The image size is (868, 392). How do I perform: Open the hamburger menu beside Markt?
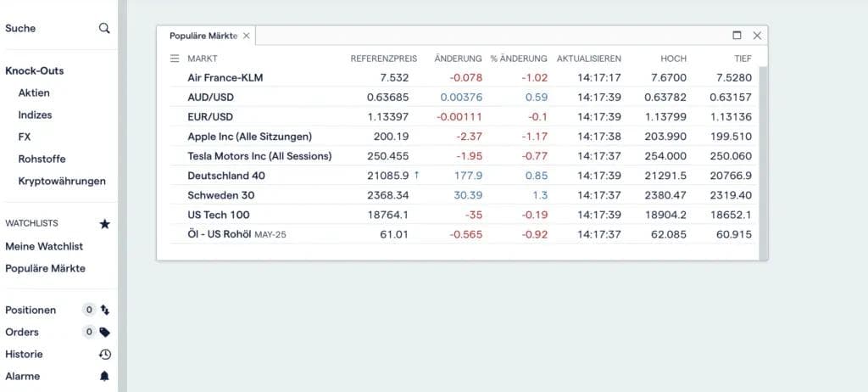coord(175,59)
